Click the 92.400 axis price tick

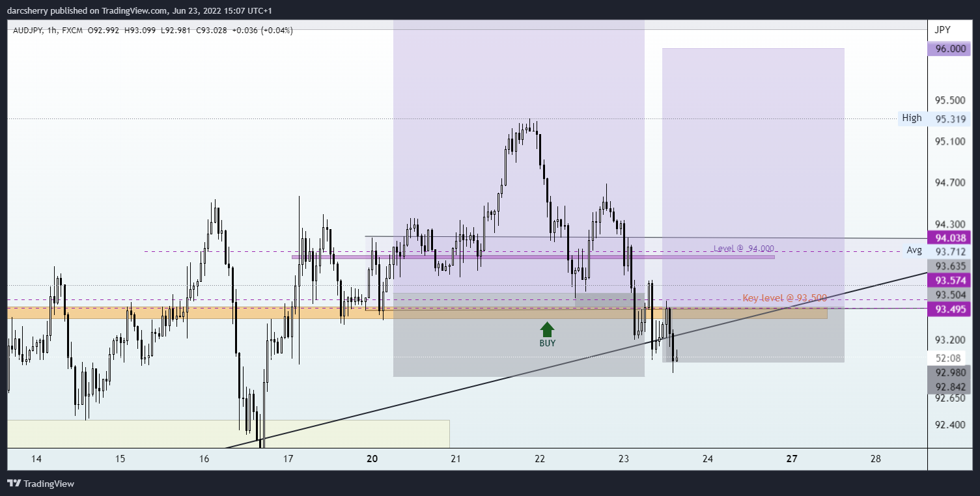click(x=949, y=425)
